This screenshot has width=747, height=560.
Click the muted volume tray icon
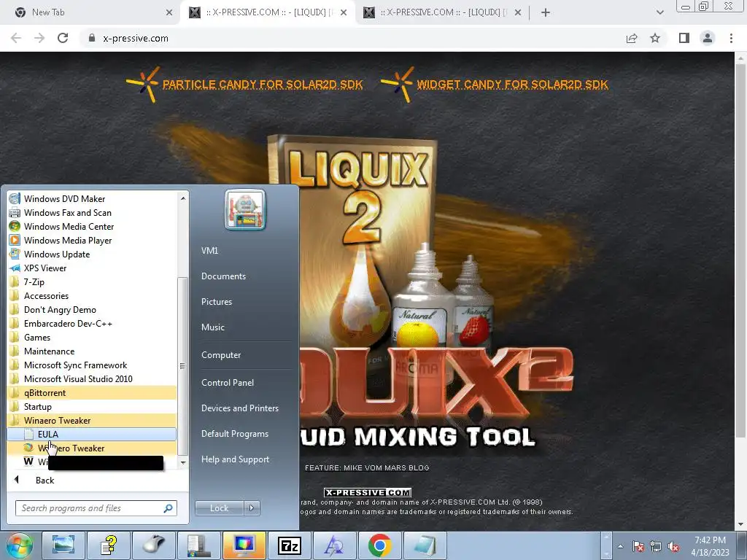point(673,547)
